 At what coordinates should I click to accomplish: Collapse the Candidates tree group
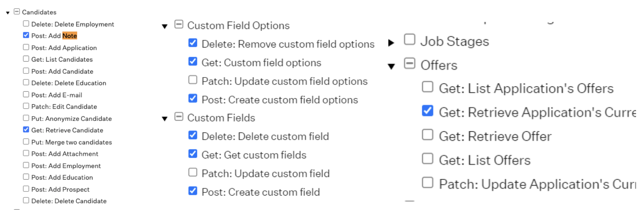[x=7, y=13]
